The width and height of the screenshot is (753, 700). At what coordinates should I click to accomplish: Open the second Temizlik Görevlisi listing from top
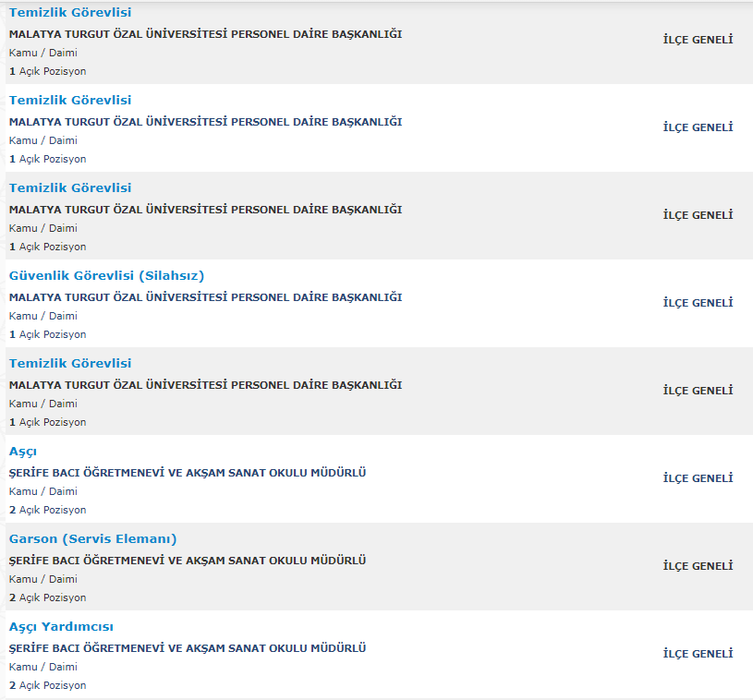point(70,100)
